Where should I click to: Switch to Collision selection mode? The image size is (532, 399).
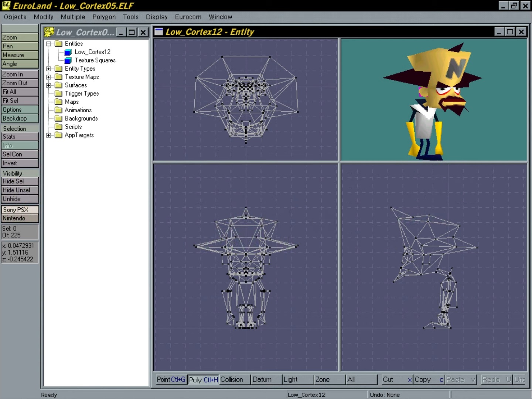235,379
